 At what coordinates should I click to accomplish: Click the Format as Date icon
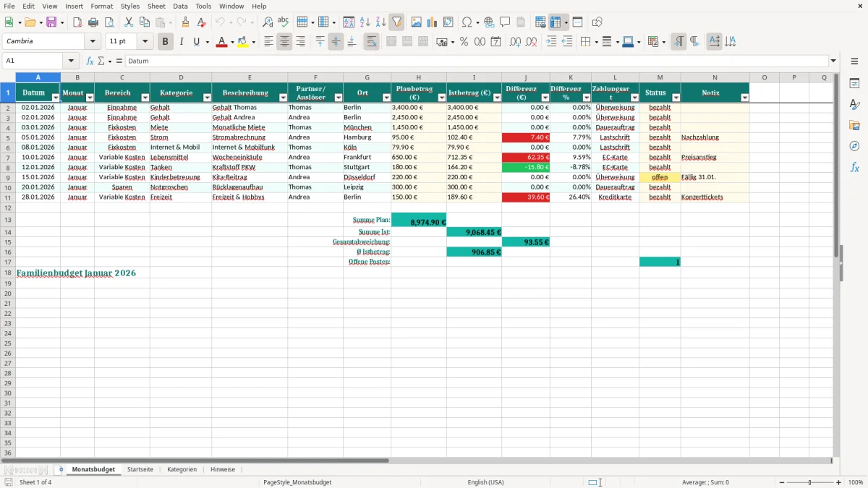[x=495, y=42]
